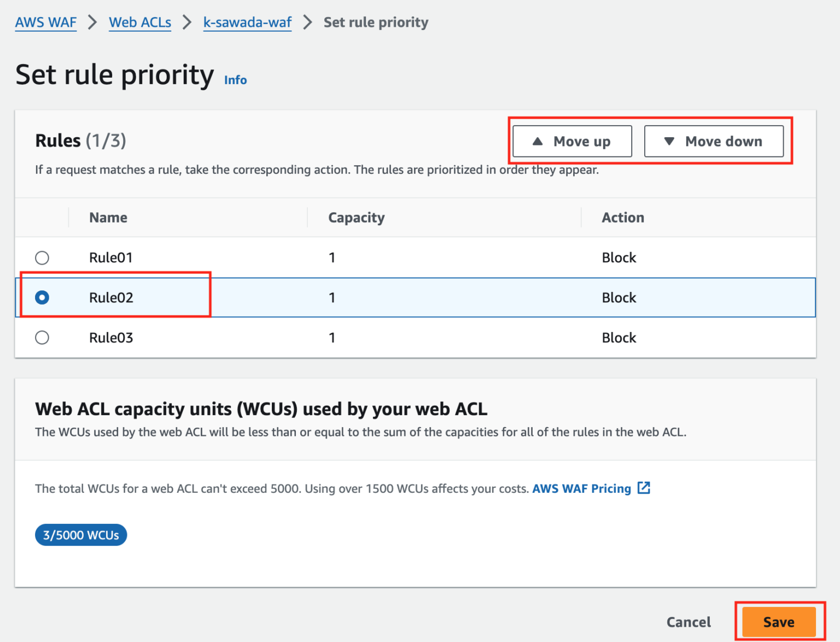Open AWS WAF Pricing page
This screenshot has width=840, height=642.
pos(581,488)
